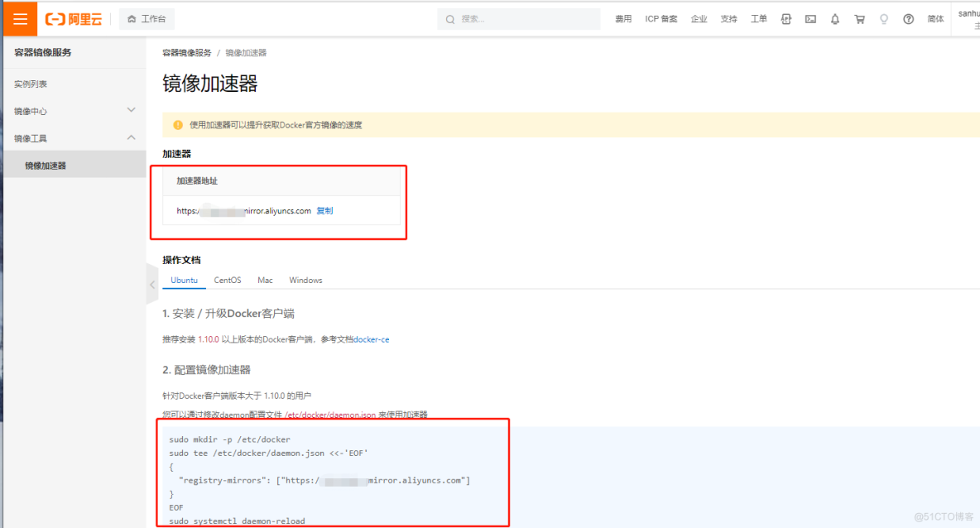Select the accelerator URL text
The image size is (980, 528).
243,210
